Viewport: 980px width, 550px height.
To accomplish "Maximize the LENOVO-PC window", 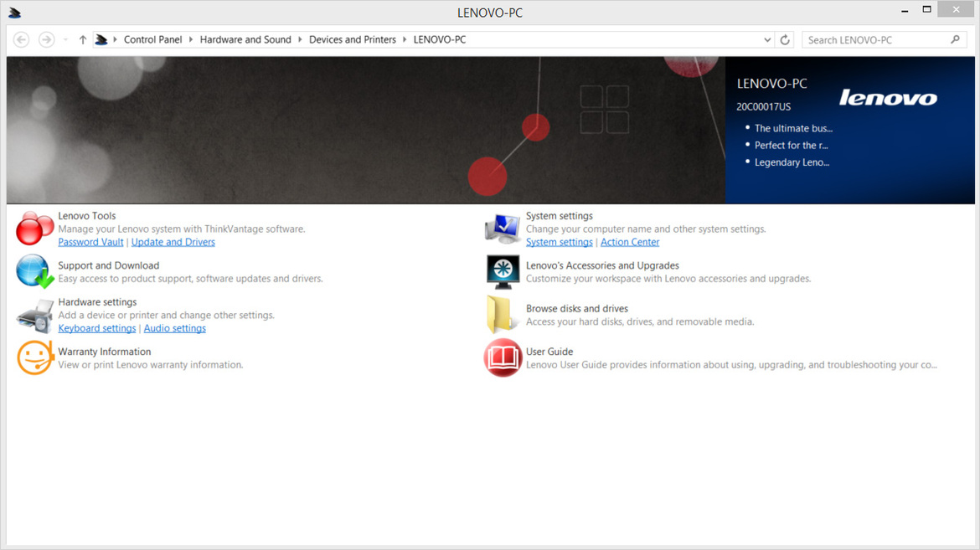I will click(927, 9).
